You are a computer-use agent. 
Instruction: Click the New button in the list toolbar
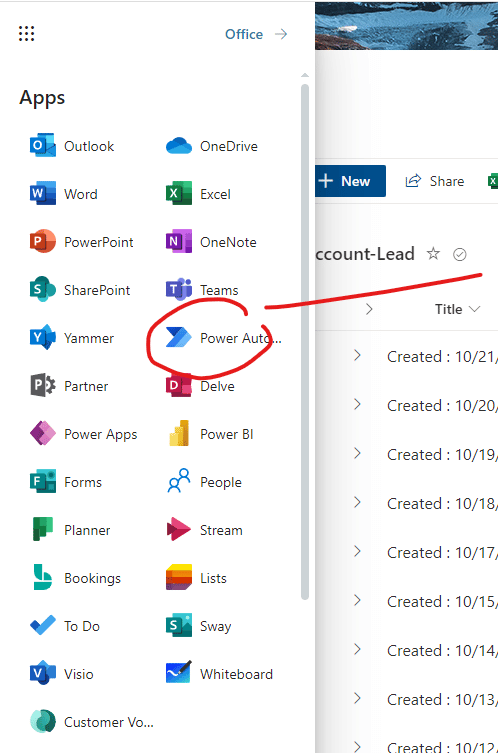(350, 181)
